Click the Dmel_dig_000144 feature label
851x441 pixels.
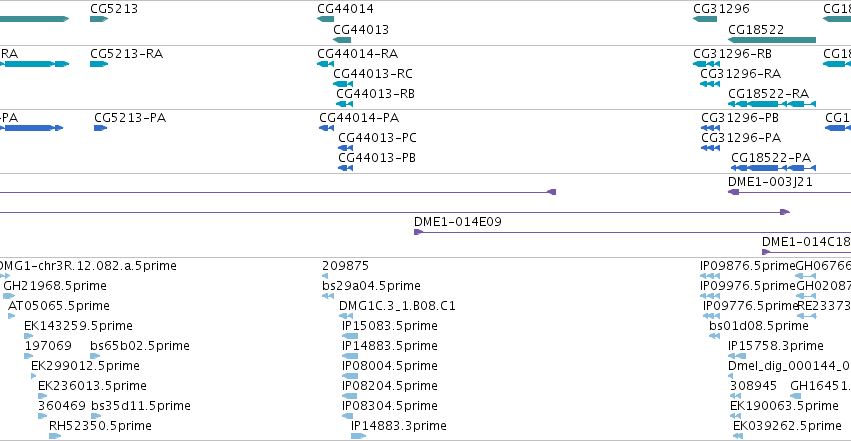click(789, 366)
